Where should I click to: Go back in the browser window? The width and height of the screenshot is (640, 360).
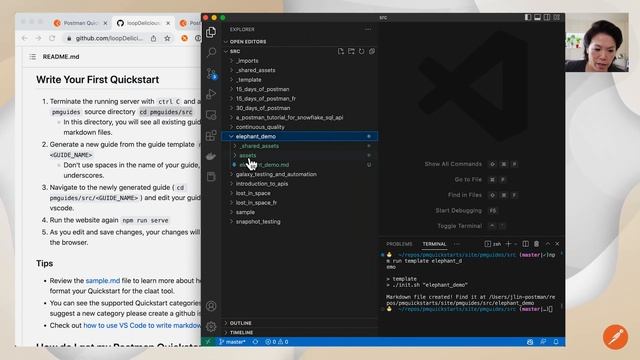tap(25, 38)
